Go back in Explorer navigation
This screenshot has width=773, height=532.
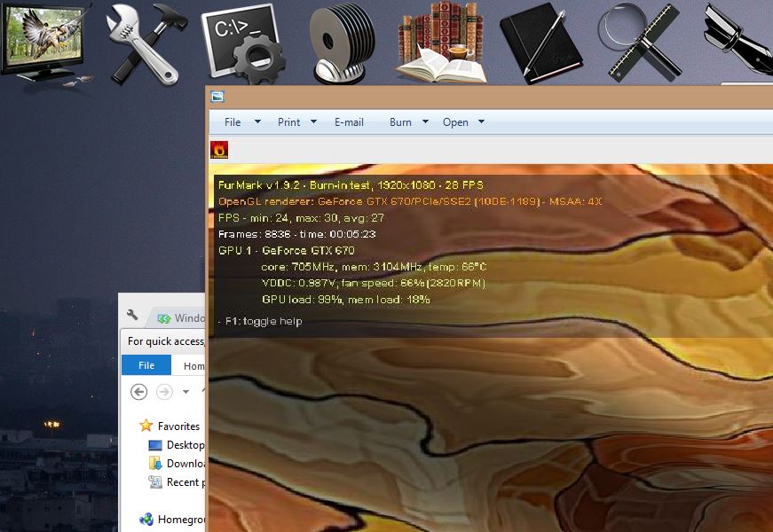pos(139,392)
